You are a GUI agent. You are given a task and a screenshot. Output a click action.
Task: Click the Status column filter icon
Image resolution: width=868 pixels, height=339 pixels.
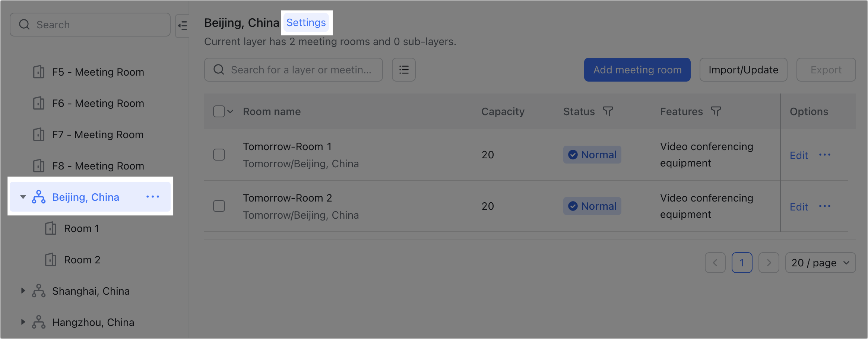point(608,111)
